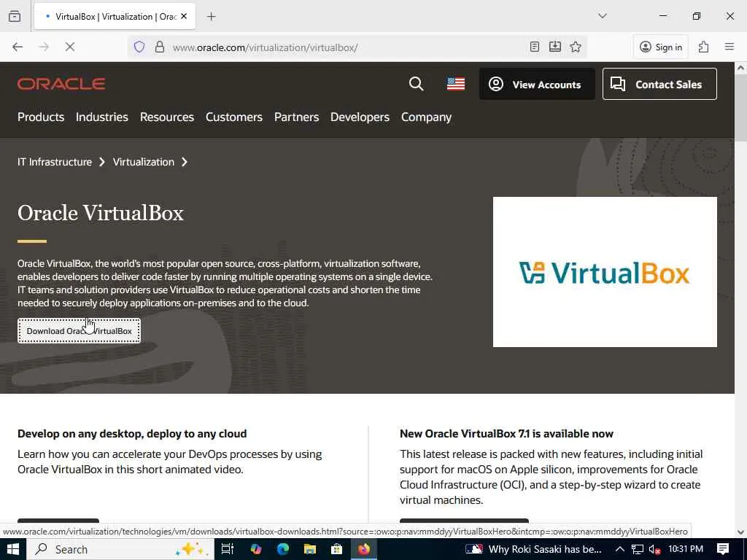Open the Company menu
747x560 pixels.
coord(426,117)
